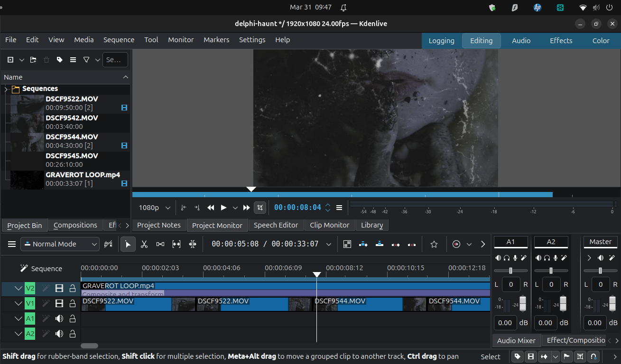Open the Normal Mode dropdown
Image resolution: width=621 pixels, height=364 pixels.
pyautogui.click(x=60, y=244)
